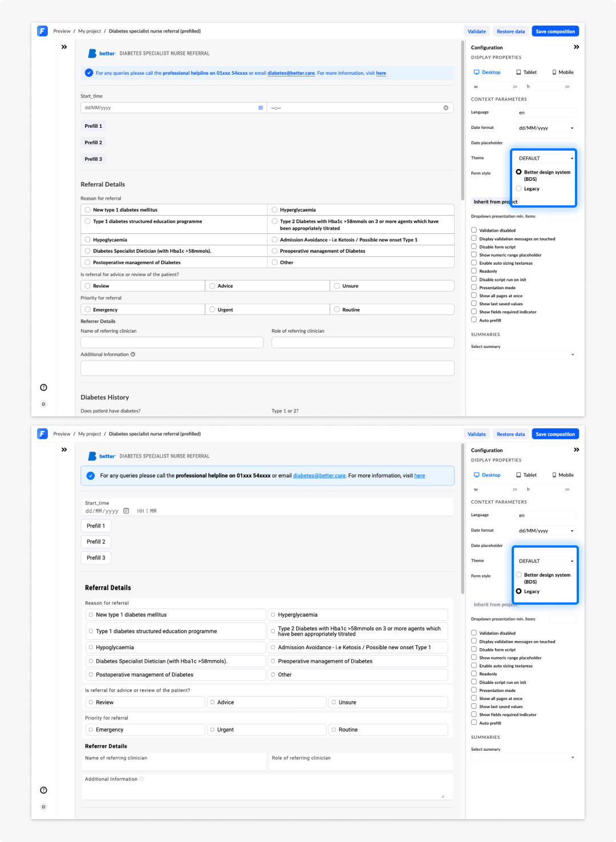Image resolution: width=616 pixels, height=842 pixels.
Task: Open Start_time calendar picker icon in upper screenshot
Action: pos(261,108)
